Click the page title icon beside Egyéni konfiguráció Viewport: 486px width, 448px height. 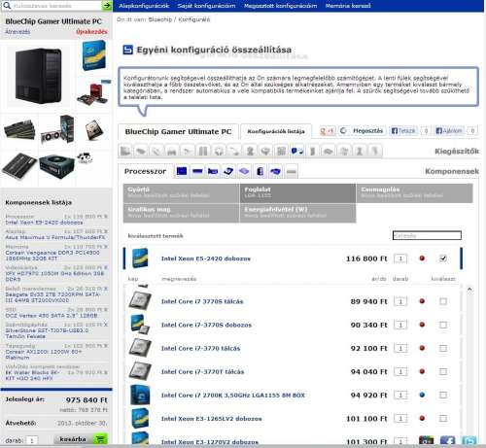coord(128,50)
